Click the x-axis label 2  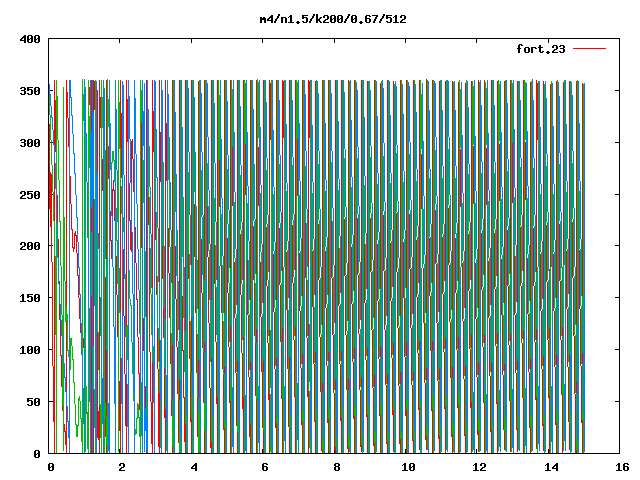(x=122, y=467)
